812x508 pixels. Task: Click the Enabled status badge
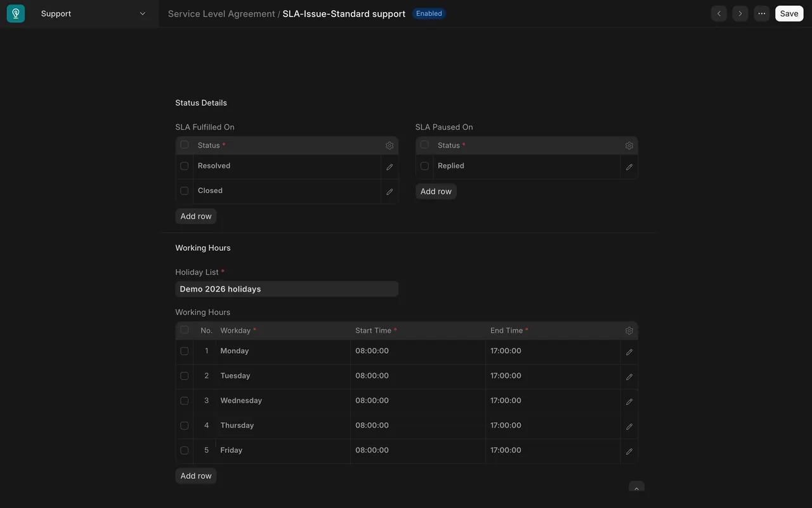click(429, 13)
